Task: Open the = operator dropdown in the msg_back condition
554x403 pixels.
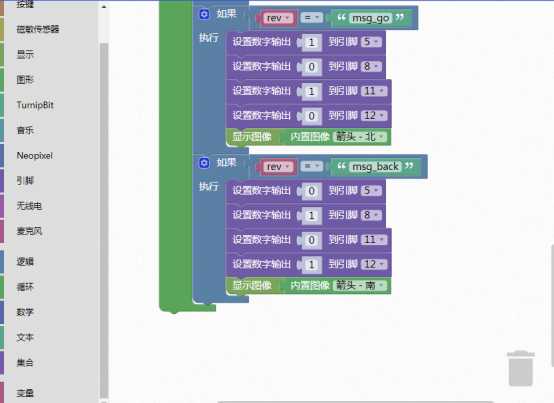Action: click(311, 166)
